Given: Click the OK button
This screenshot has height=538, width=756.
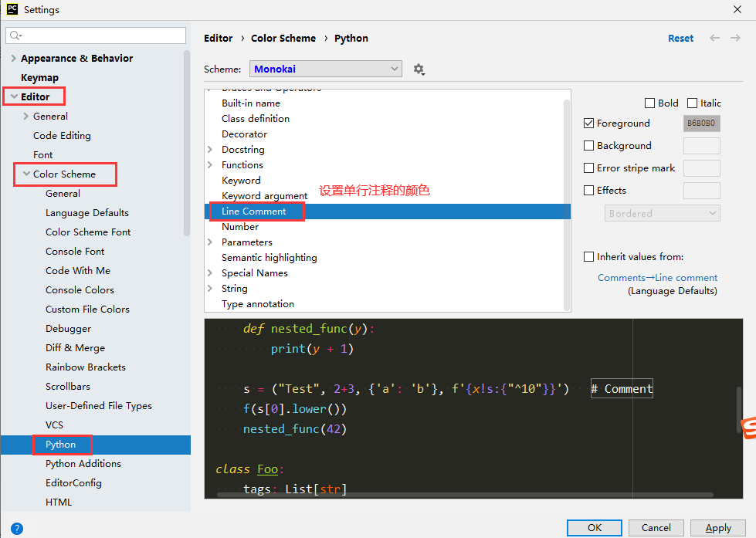Looking at the screenshot, I should click(595, 528).
